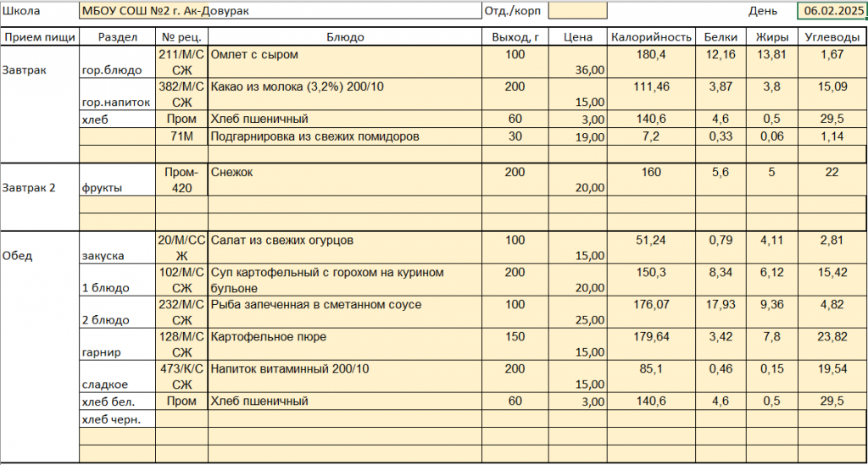Screen dimensions: 868x465
Task: Select the Завтрак 2 meal label
Action: (40, 188)
